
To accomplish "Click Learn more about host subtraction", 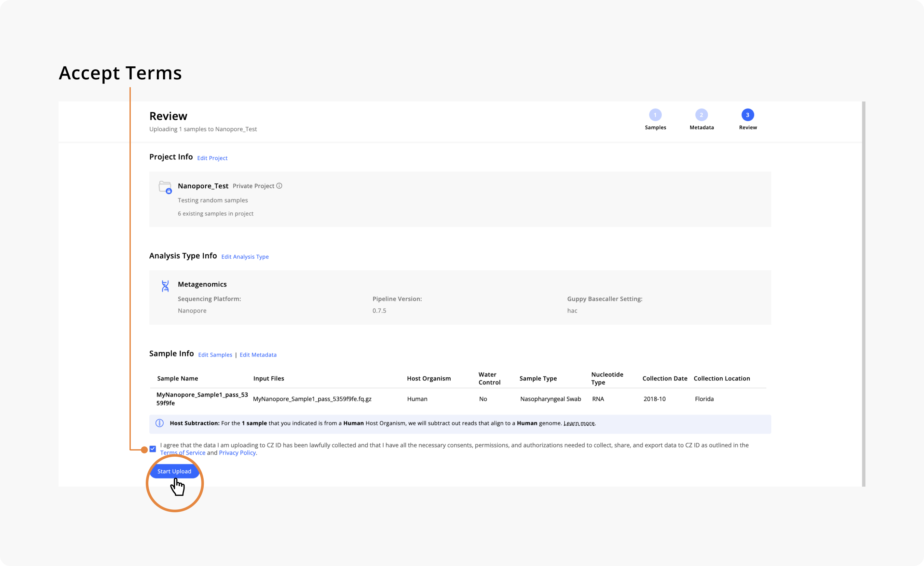I will [579, 423].
